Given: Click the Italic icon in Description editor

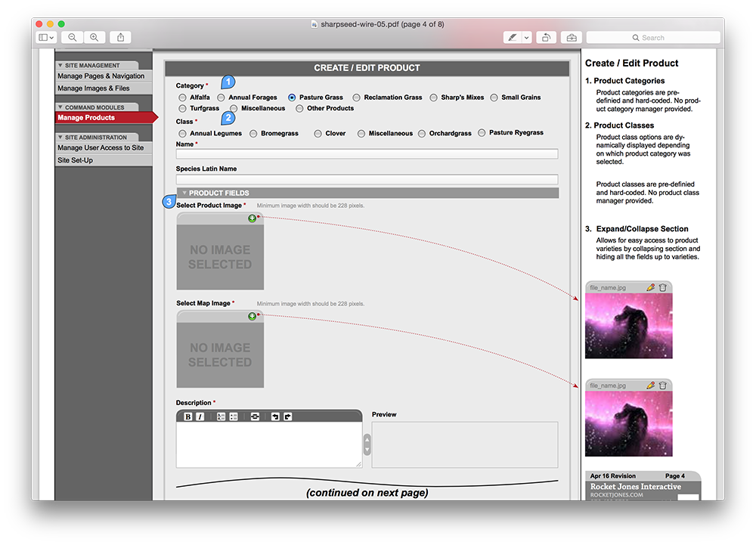Looking at the screenshot, I should click(200, 416).
